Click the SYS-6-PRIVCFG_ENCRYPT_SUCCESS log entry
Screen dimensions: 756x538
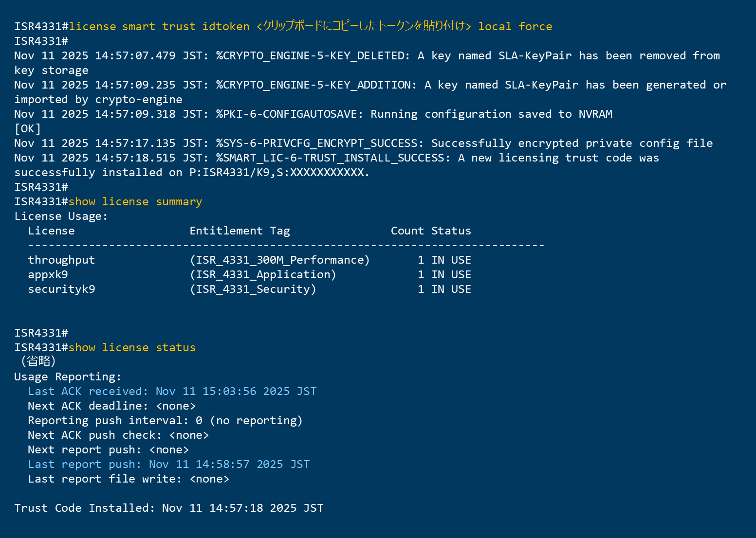[x=320, y=143]
